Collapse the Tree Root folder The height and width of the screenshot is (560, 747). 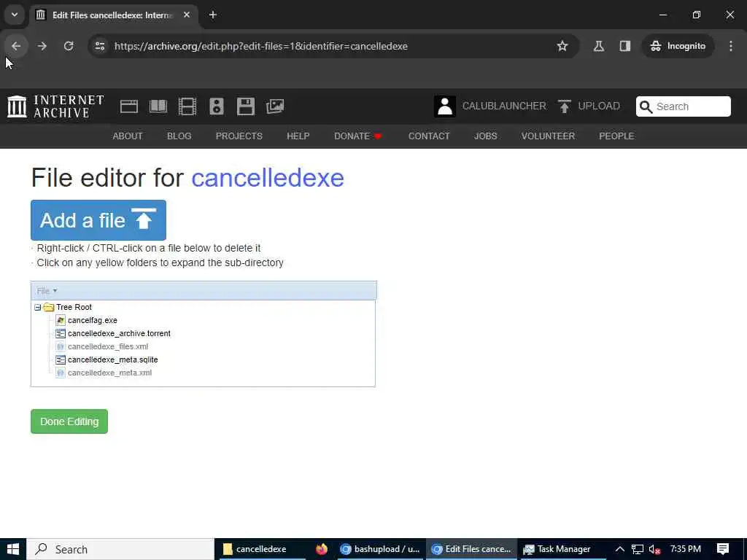pyautogui.click(x=38, y=308)
